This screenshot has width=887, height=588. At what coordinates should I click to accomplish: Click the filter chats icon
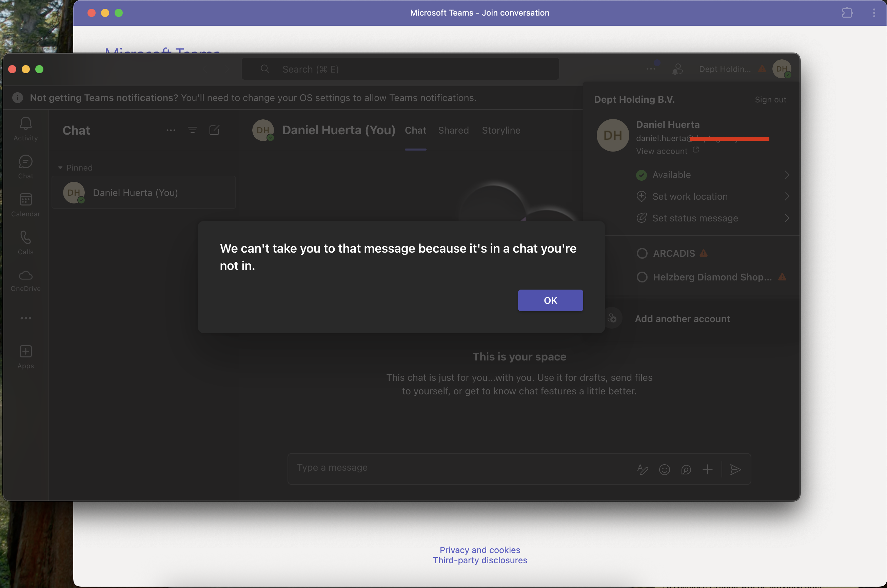click(192, 130)
